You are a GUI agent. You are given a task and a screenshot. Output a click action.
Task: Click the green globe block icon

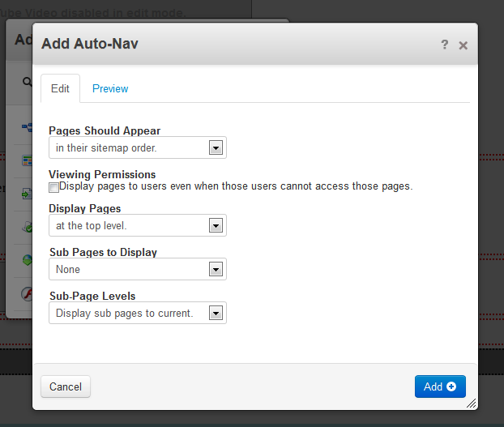click(x=27, y=259)
